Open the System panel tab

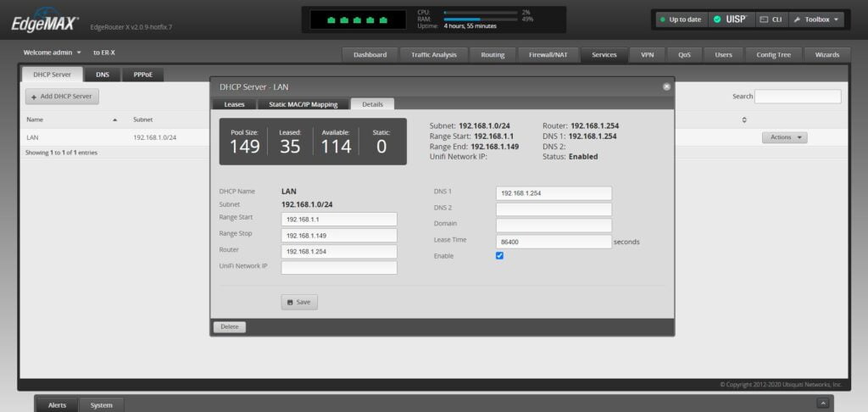(102, 405)
